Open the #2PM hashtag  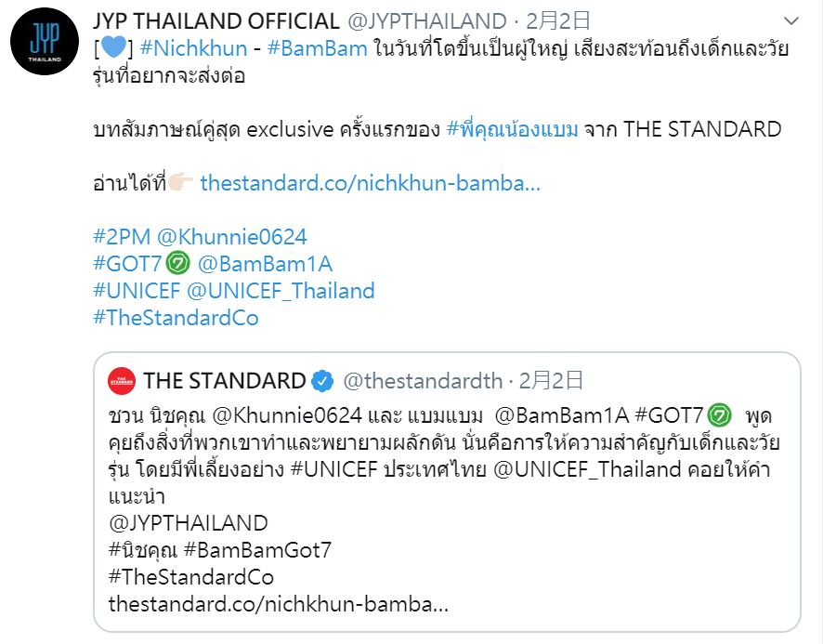coord(122,237)
